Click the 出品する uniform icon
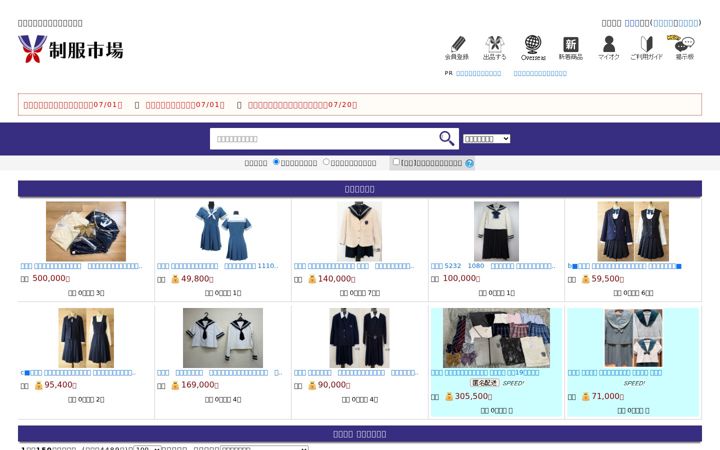This screenshot has height=450, width=720. pyautogui.click(x=495, y=48)
